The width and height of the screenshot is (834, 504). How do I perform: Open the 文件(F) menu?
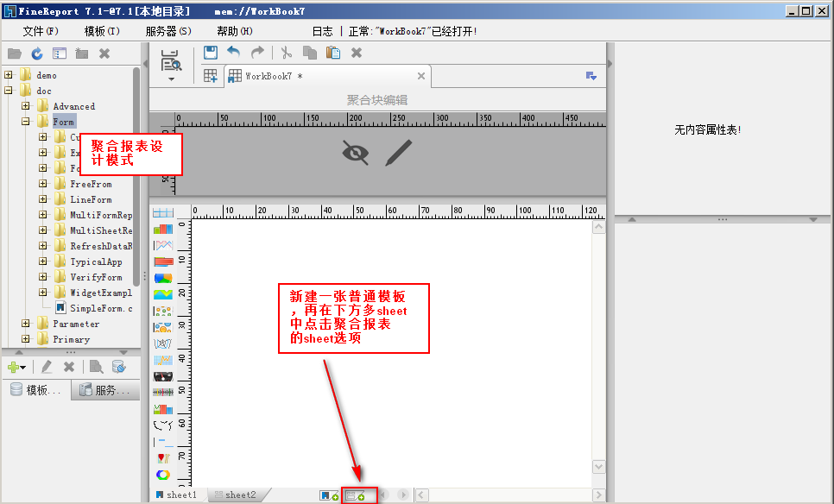pyautogui.click(x=41, y=31)
